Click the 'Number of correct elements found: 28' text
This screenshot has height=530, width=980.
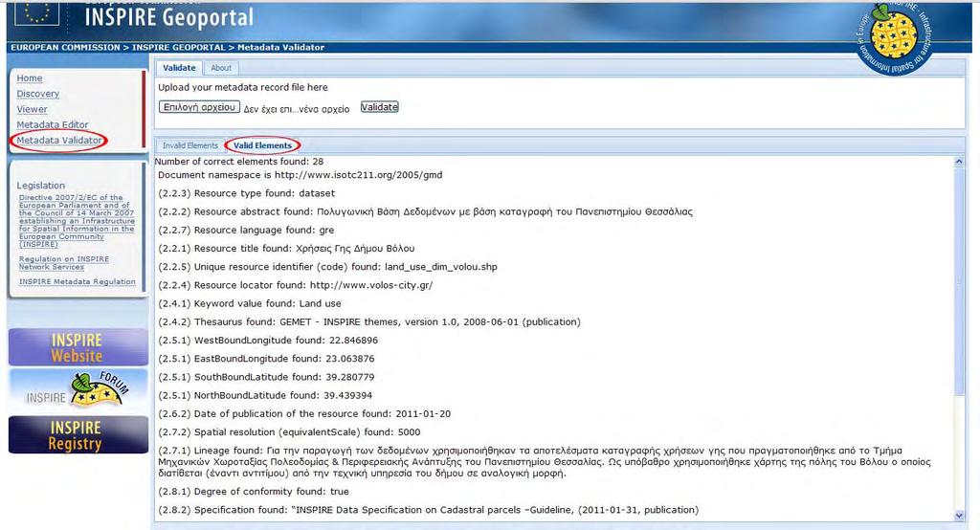click(x=238, y=162)
